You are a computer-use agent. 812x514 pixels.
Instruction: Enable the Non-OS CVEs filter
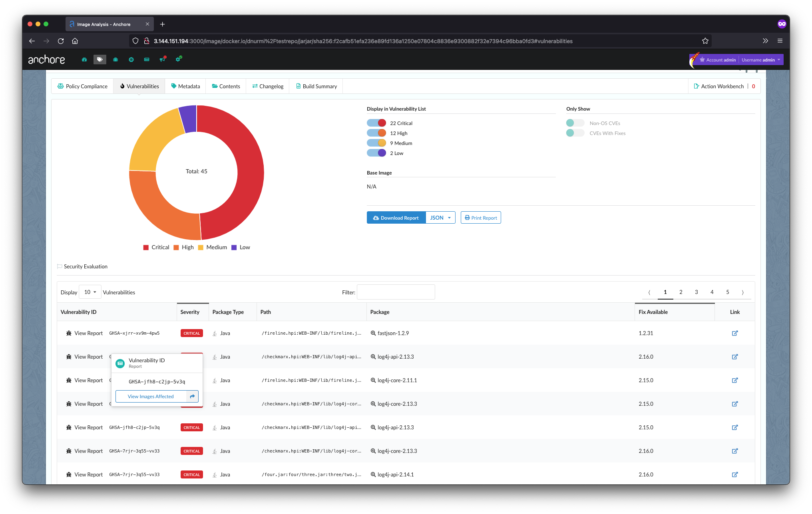point(575,123)
